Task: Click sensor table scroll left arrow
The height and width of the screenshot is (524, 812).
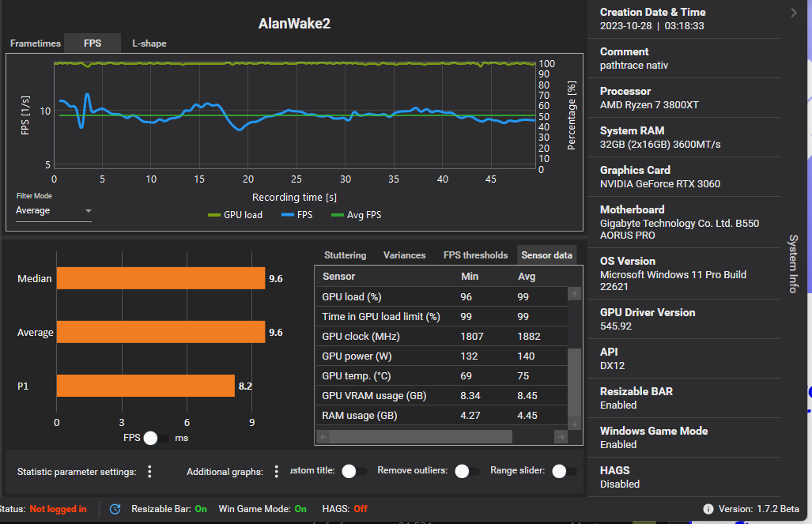Action: coord(323,437)
